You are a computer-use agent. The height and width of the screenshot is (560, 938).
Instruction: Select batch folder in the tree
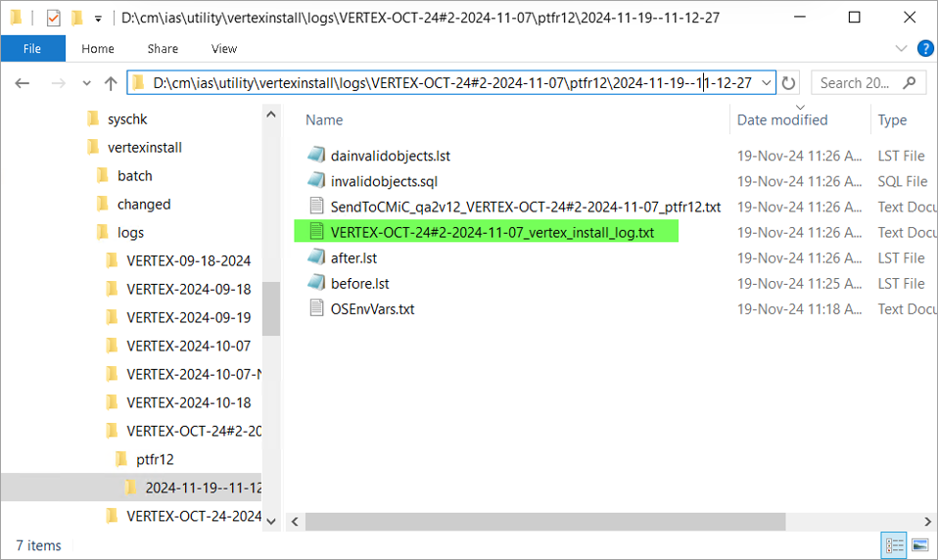[134, 176]
